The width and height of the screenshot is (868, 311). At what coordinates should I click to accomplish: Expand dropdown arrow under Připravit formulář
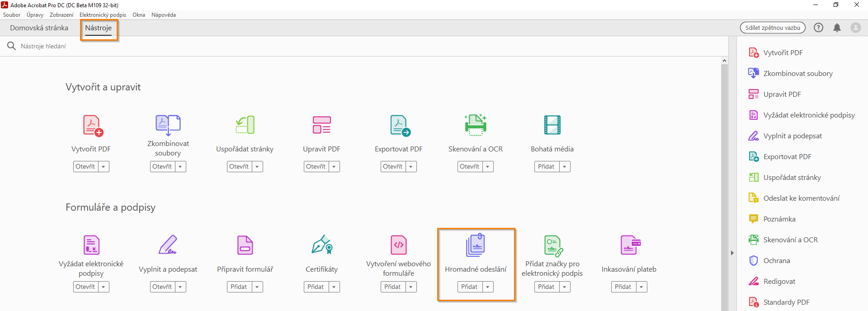point(257,287)
